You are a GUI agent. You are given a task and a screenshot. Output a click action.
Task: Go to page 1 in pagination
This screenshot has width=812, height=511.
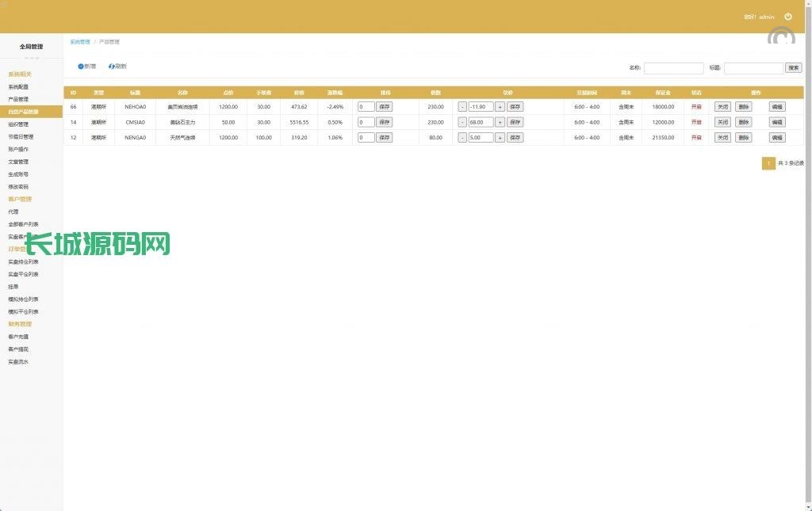pos(768,163)
